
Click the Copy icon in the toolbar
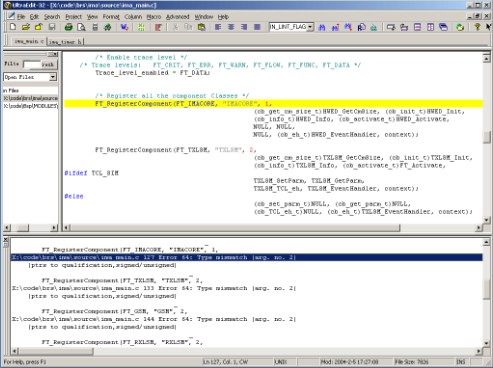(x=188, y=27)
